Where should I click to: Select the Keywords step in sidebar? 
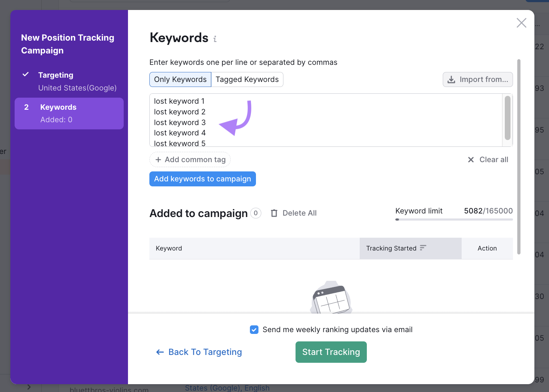pos(69,113)
